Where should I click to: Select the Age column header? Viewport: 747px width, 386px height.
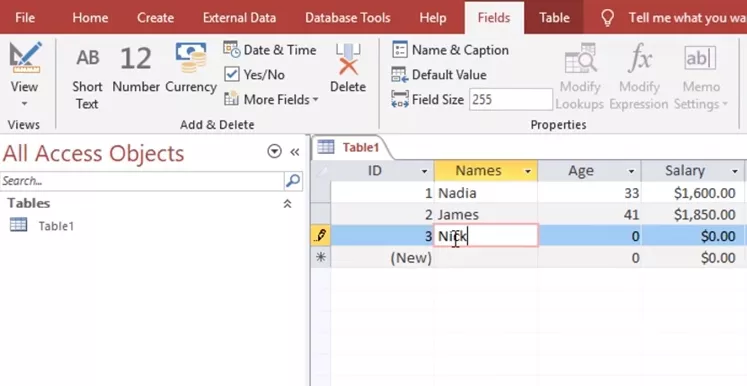(581, 171)
